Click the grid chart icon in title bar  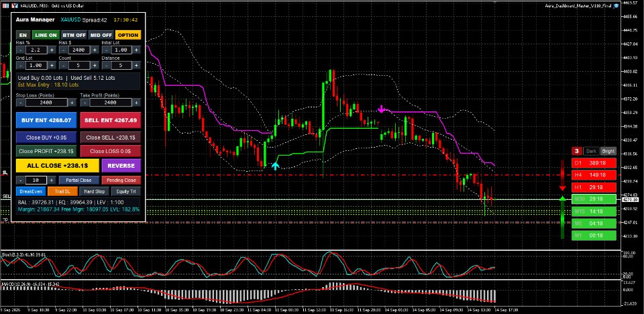coord(5,6)
